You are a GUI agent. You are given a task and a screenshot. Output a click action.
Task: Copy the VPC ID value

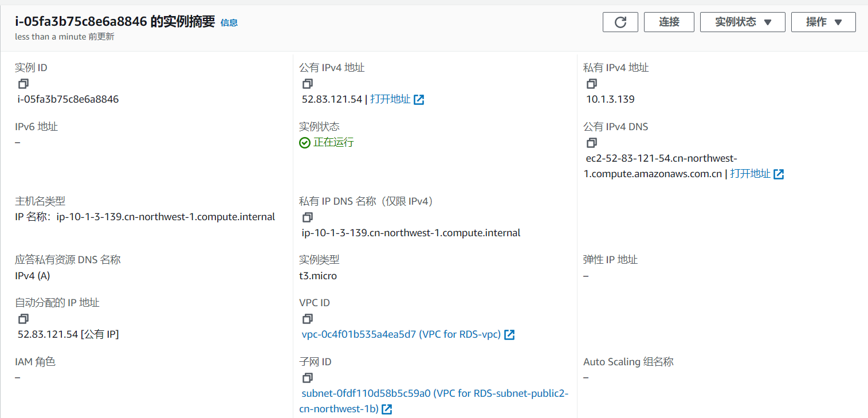coord(308,318)
